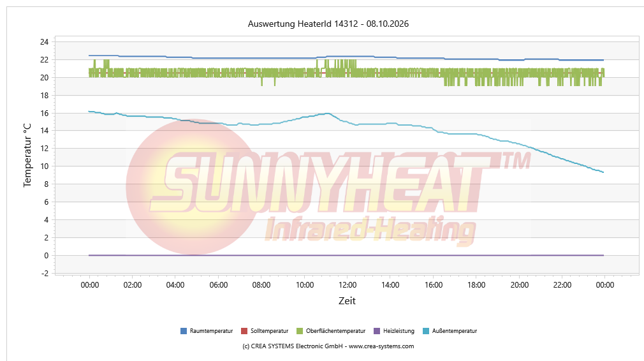Click the 12:00 time axis label
The image size is (644, 361).
click(x=348, y=285)
